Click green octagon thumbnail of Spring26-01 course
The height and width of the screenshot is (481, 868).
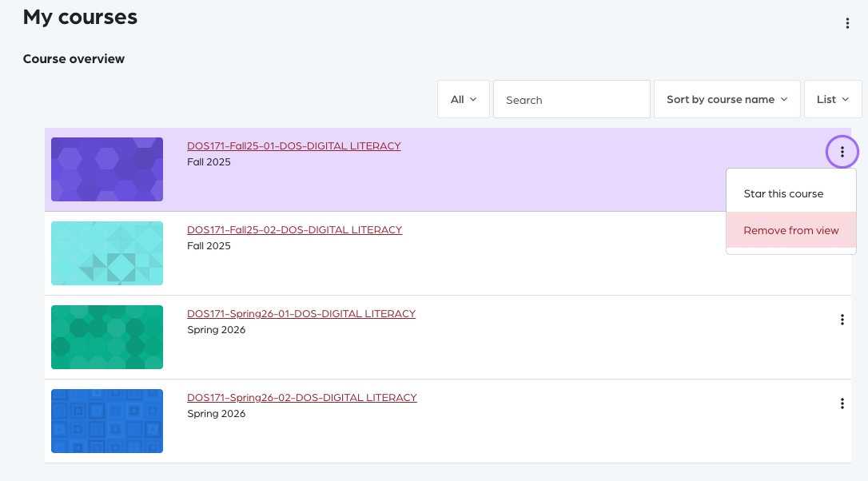click(107, 337)
